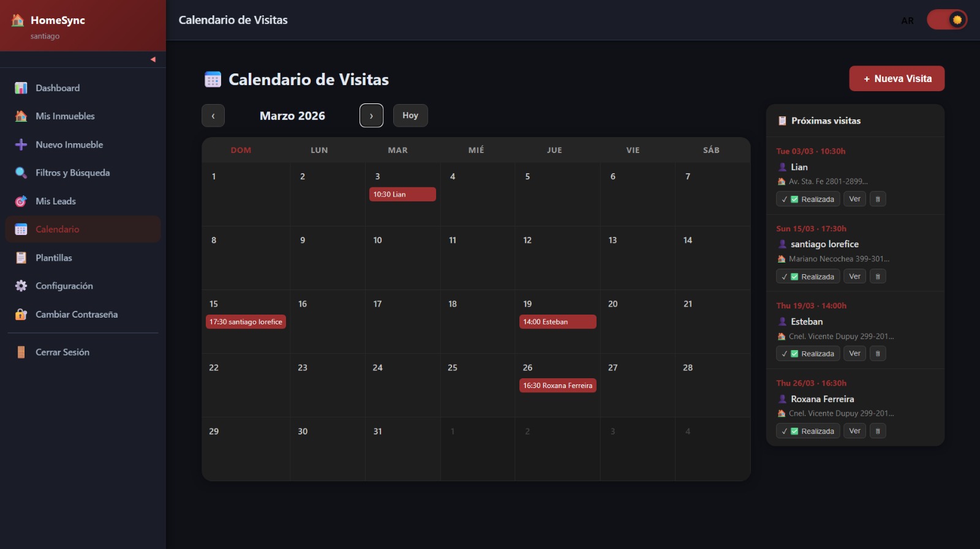The image size is (980, 549).
Task: Toggle the light/dark theme switch
Action: (947, 20)
